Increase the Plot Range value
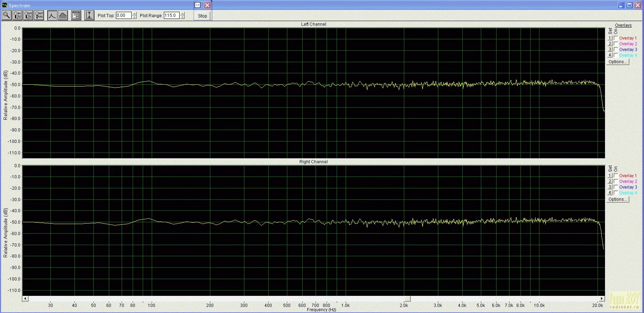644x313 pixels. coord(182,14)
